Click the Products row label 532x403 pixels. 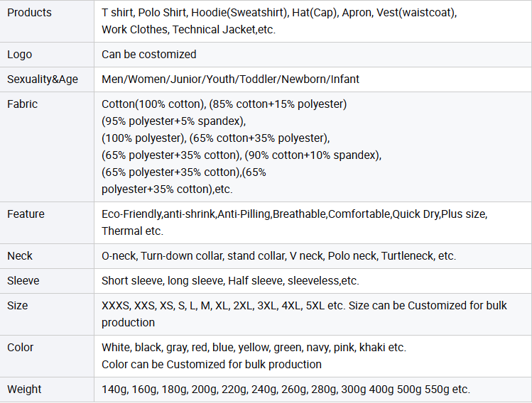click(29, 13)
